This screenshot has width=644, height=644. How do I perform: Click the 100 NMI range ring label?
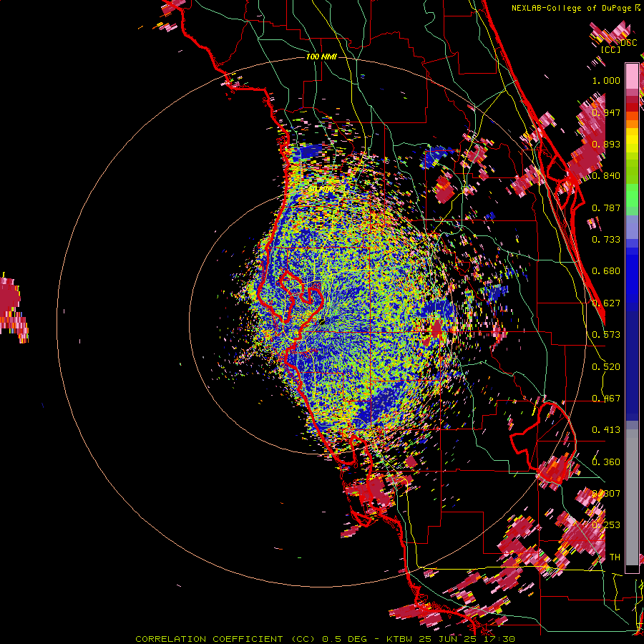pyautogui.click(x=321, y=57)
